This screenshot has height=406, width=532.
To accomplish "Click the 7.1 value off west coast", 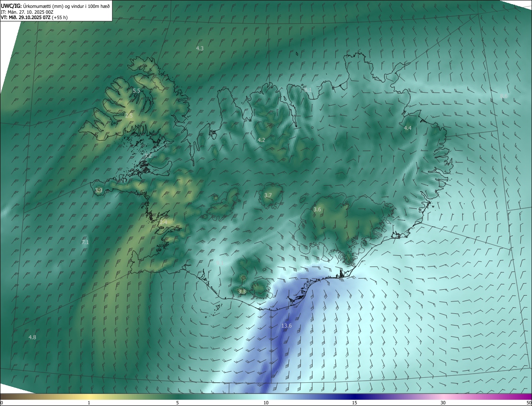I will coord(85,242).
